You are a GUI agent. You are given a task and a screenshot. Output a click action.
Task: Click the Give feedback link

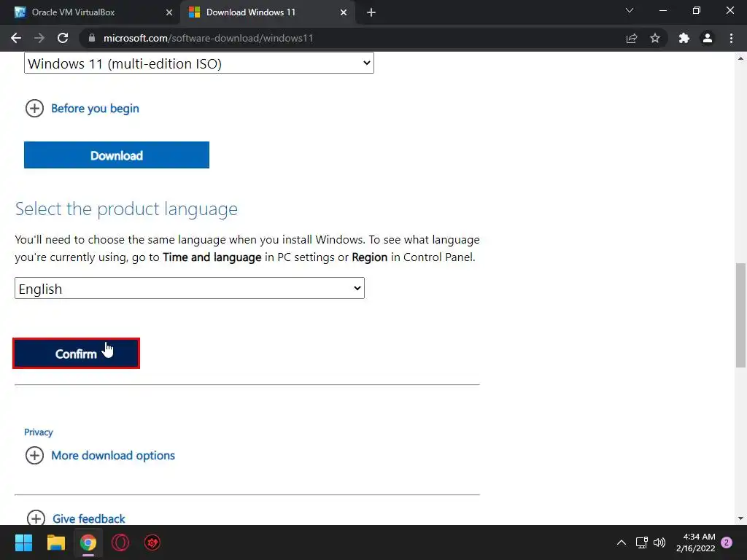pyautogui.click(x=89, y=518)
